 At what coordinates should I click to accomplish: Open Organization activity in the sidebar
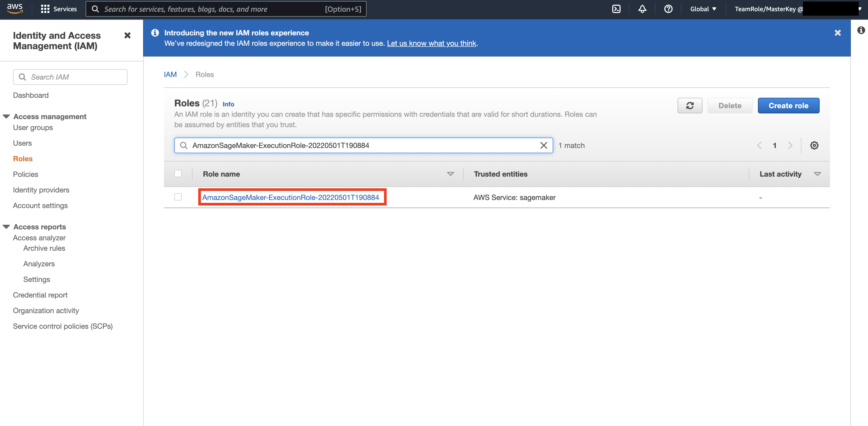click(x=46, y=311)
